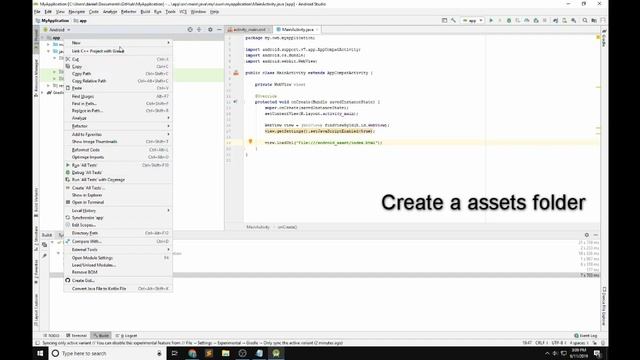
Task: Expand the Add to Favorites submenu
Action: (118, 134)
